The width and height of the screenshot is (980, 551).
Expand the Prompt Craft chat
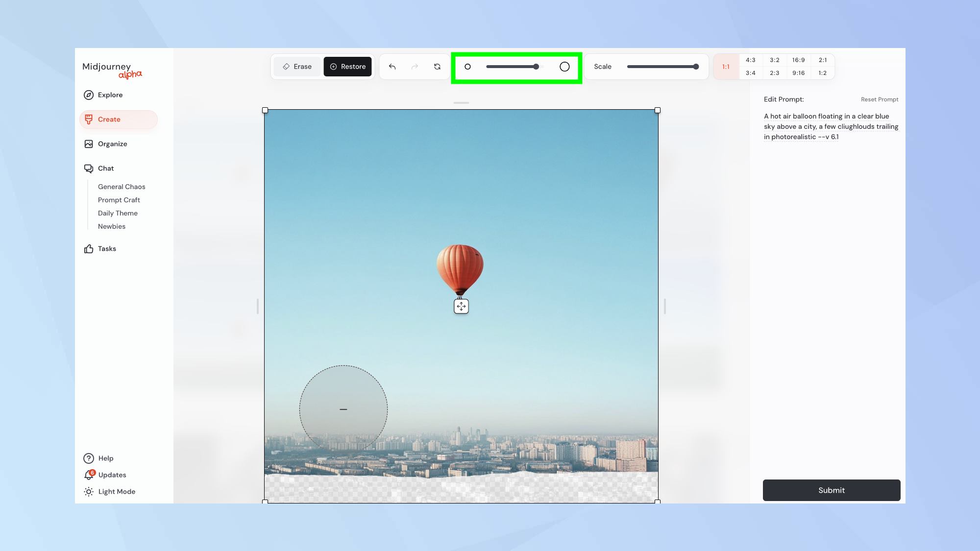coord(119,200)
